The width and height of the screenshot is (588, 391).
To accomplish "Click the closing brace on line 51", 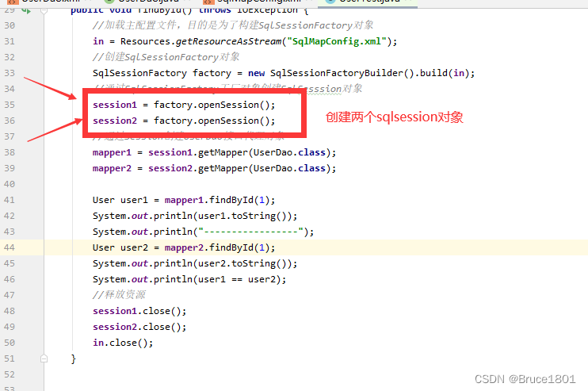I will 74,358.
